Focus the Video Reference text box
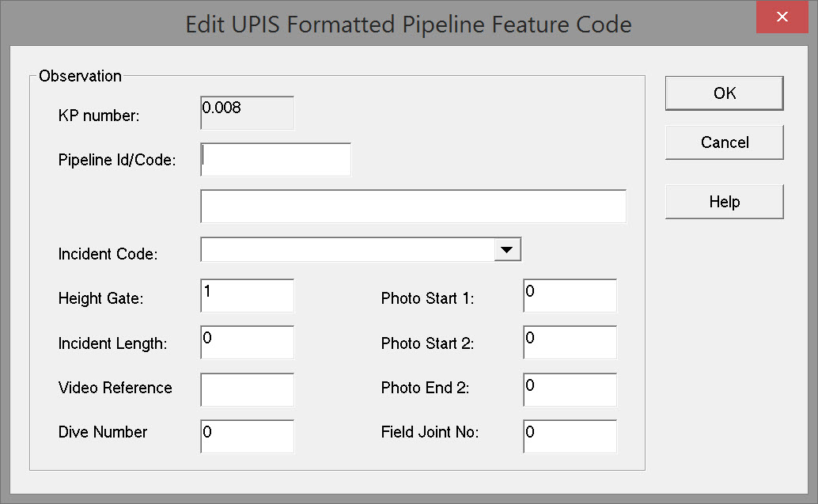This screenshot has height=504, width=818. [x=248, y=389]
